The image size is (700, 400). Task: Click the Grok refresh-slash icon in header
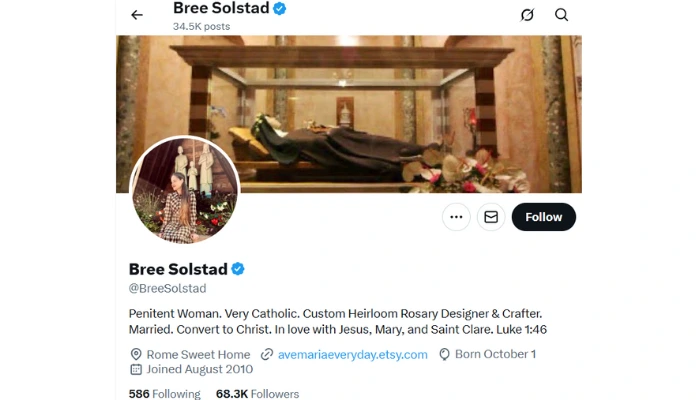(527, 15)
